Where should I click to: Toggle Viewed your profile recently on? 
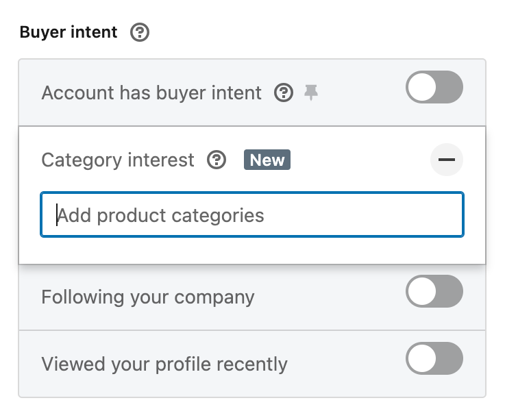[434, 358]
